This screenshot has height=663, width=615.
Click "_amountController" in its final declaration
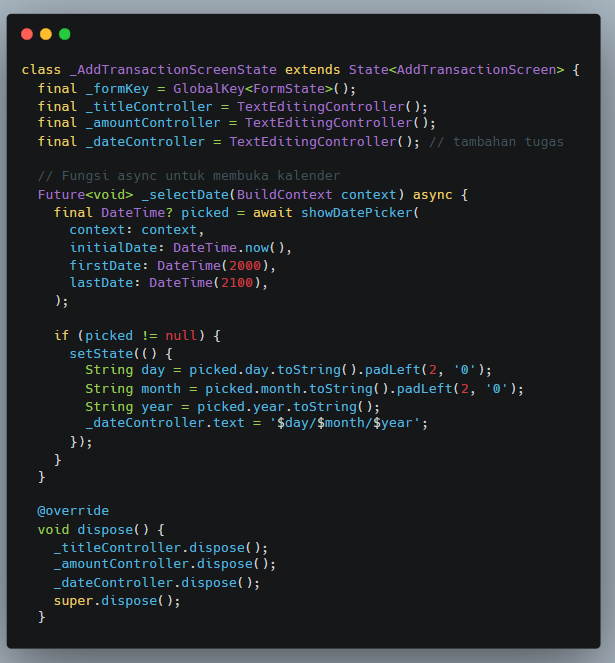tap(153, 123)
